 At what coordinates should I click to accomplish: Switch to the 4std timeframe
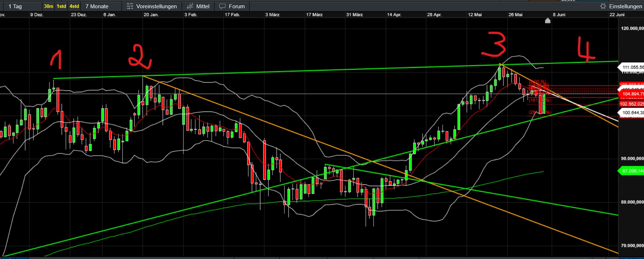pyautogui.click(x=74, y=6)
